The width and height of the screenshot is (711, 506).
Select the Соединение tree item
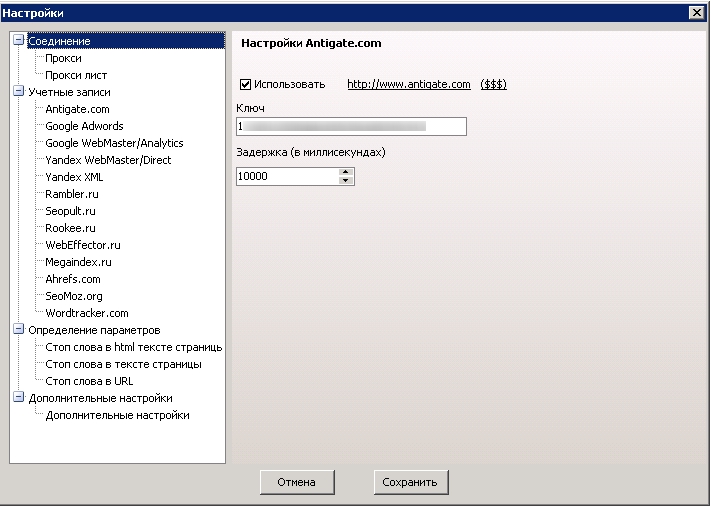click(126, 41)
